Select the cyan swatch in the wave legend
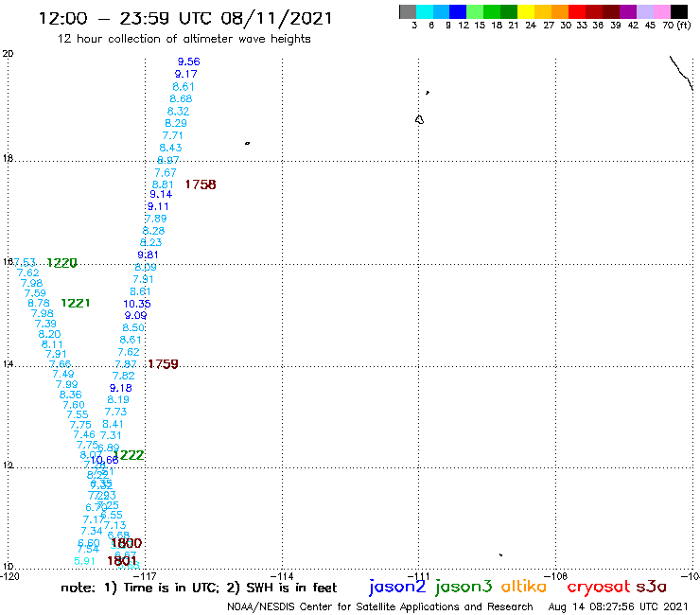Viewport: 700px width, 615px height. click(x=425, y=11)
